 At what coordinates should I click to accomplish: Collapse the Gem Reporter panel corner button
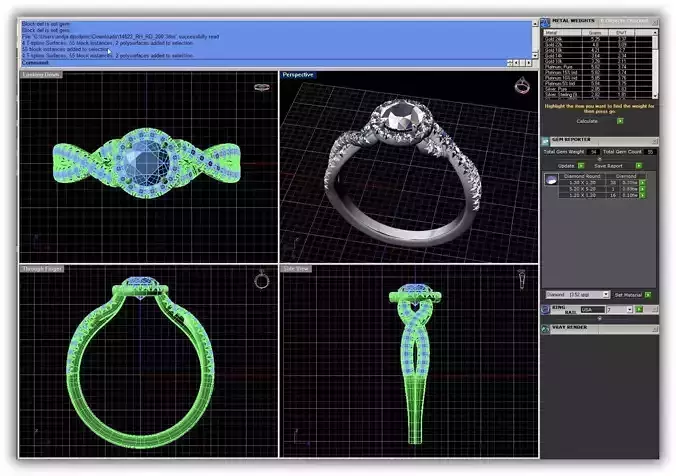655,141
